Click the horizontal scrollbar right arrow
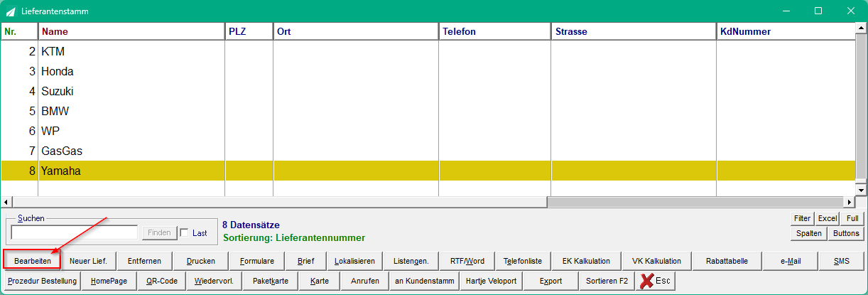This screenshot has height=295, width=868. click(x=849, y=202)
